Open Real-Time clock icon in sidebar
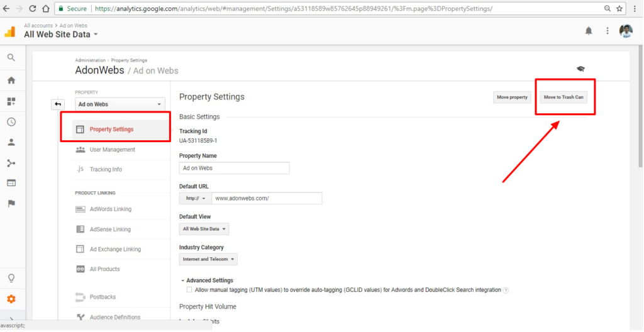Image resolution: width=644 pixels, height=332 pixels. coord(11,122)
